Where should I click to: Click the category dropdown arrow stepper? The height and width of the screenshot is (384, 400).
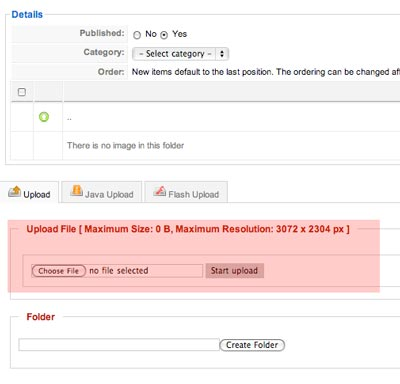(x=222, y=54)
